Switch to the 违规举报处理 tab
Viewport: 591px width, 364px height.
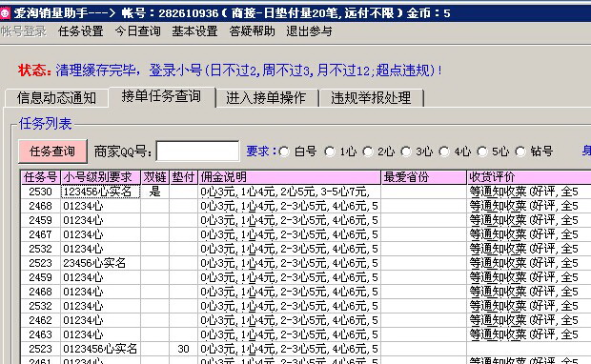(x=371, y=98)
